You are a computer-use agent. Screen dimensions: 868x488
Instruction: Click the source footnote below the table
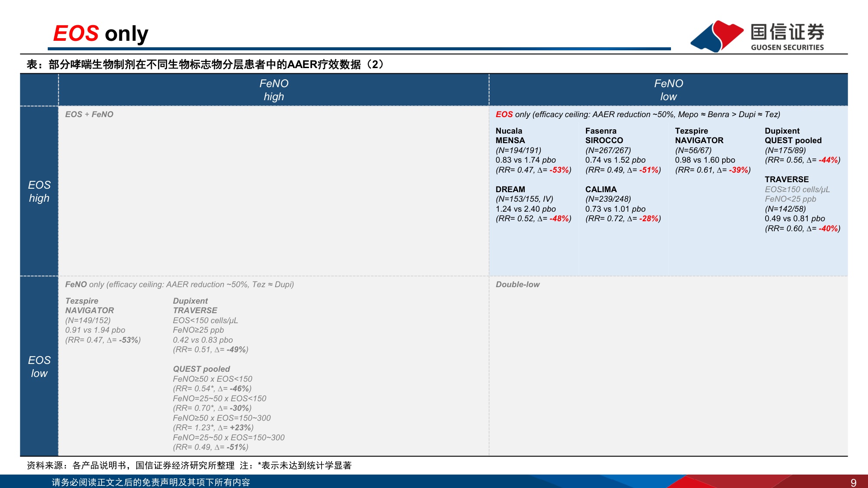189,465
